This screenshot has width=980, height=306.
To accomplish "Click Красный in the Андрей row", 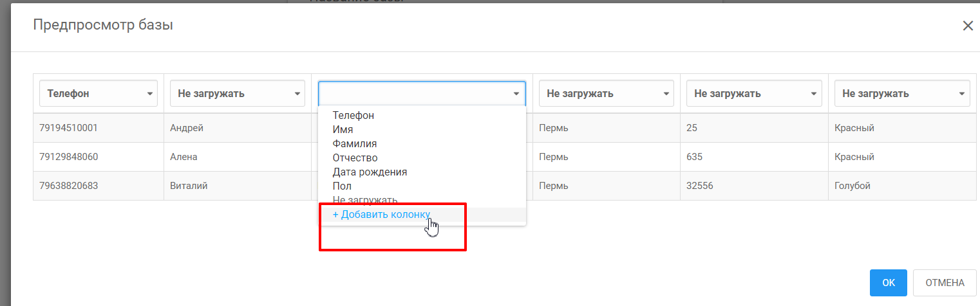I will (x=854, y=128).
